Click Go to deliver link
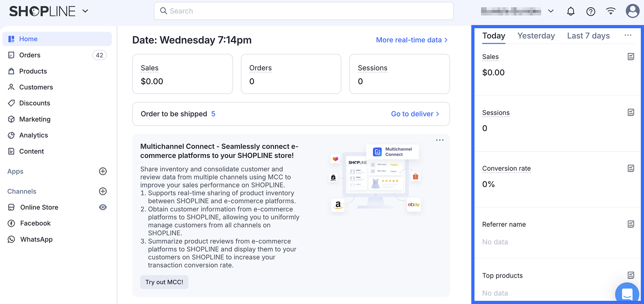The height and width of the screenshot is (304, 644). pyautogui.click(x=415, y=114)
